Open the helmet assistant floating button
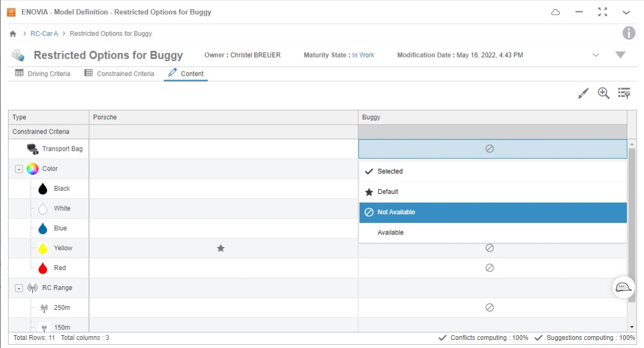This screenshot has width=644, height=348. pyautogui.click(x=623, y=287)
